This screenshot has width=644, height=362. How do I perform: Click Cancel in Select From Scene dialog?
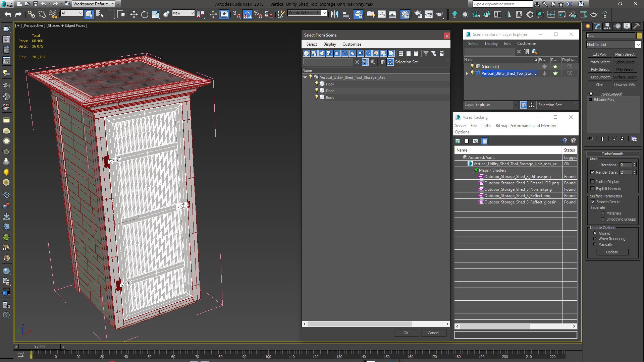[433, 333]
